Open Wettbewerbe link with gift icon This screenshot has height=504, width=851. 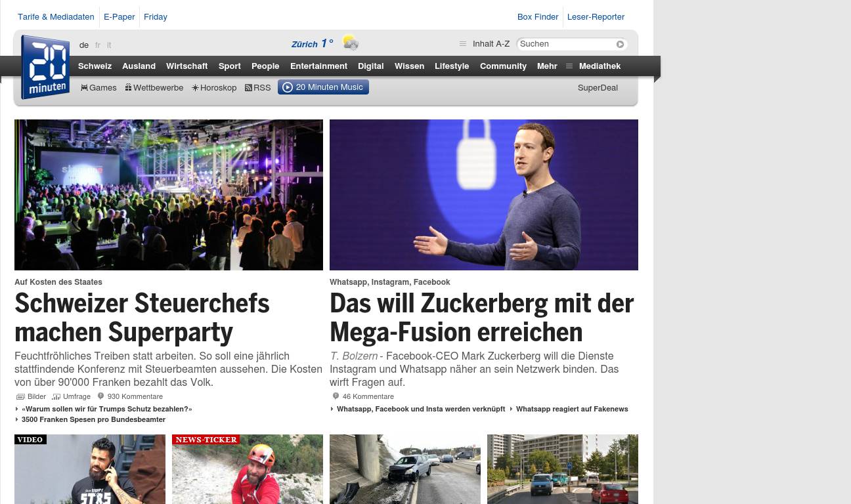click(154, 87)
